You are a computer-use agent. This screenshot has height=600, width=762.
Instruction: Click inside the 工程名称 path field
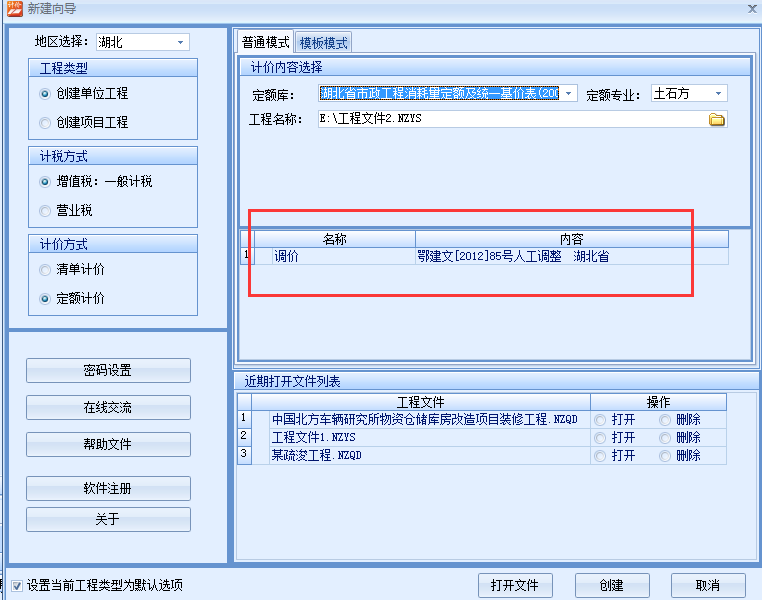(510, 120)
